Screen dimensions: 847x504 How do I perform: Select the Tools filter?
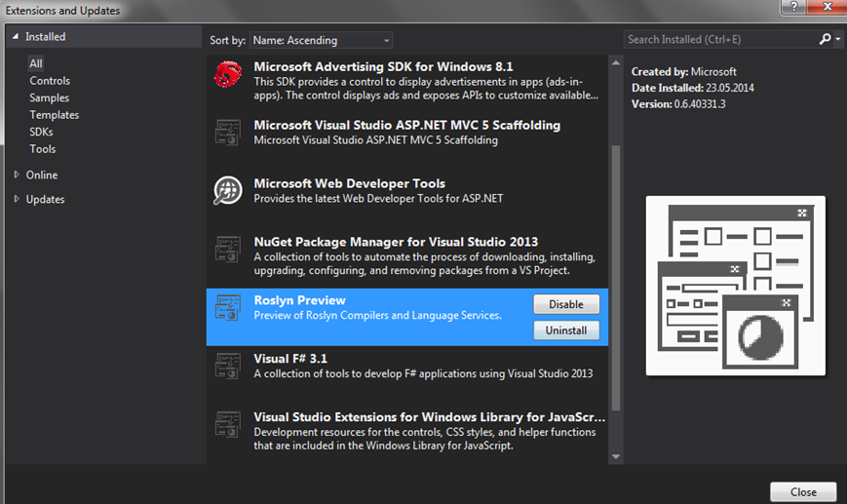(x=43, y=148)
